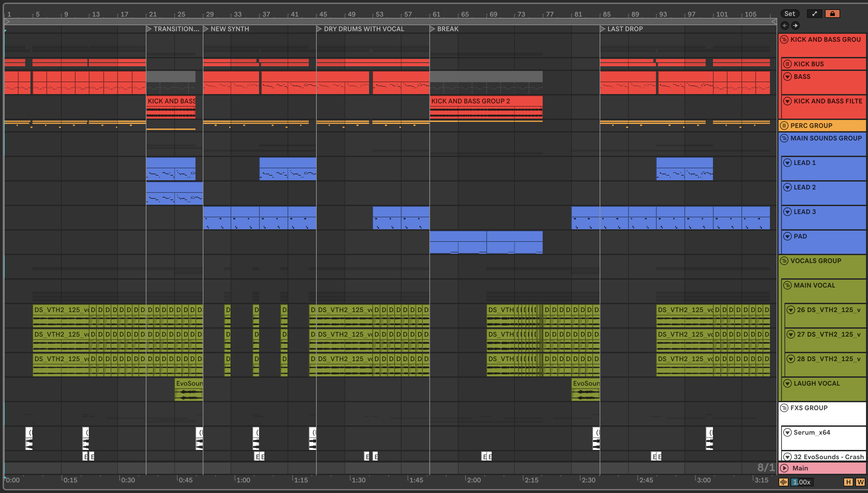Jump to next locator arrow
Screen dimensions: 868x493
tap(795, 26)
